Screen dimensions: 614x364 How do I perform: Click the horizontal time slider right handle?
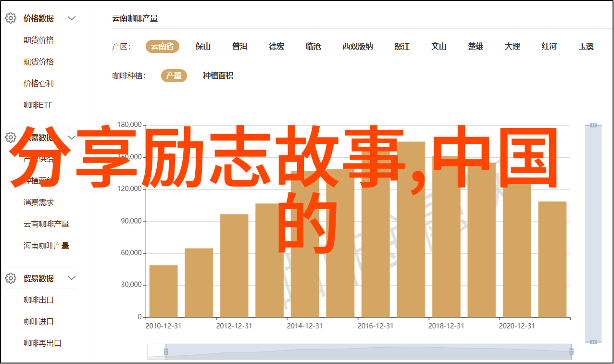click(571, 352)
